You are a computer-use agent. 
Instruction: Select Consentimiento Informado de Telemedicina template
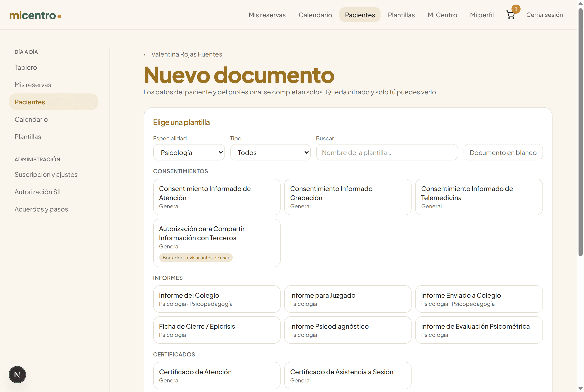pyautogui.click(x=479, y=197)
